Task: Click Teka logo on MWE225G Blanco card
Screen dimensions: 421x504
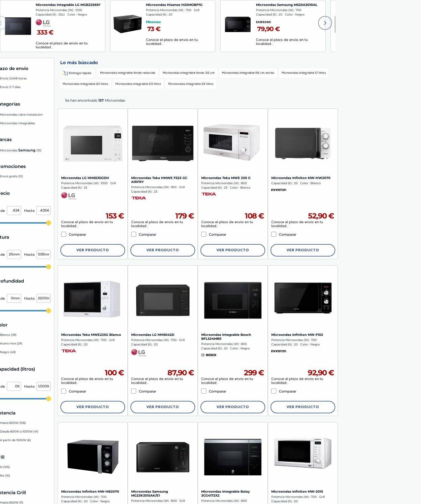Action: (68, 351)
